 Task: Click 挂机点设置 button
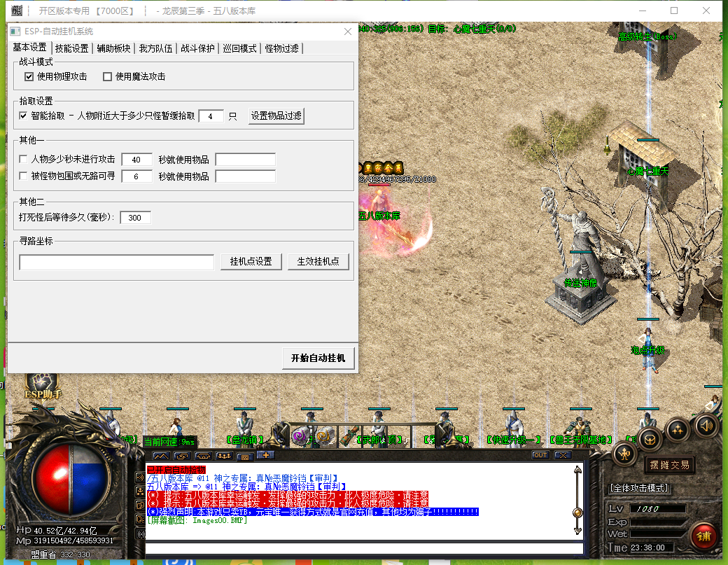click(251, 261)
